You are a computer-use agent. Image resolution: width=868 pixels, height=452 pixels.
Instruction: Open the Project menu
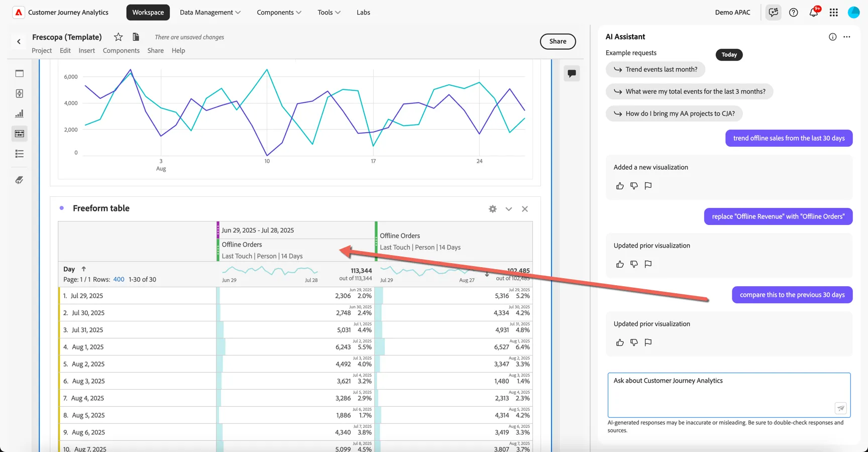coord(42,50)
